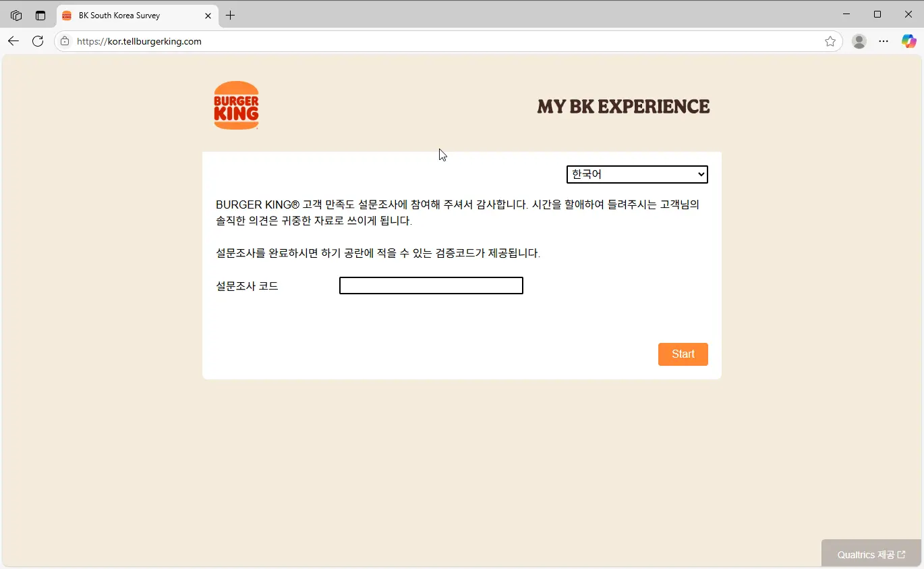Click the back navigation arrow
Screen dimensions: 924x569
point(13,41)
